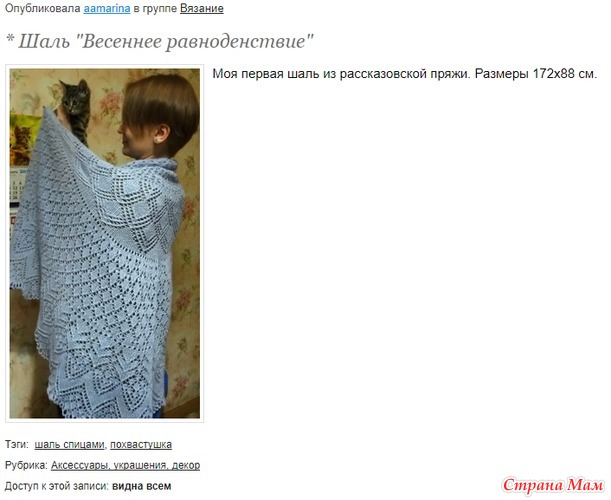The image size is (611, 500).
Task: Open the Вязание group link
Action: [x=201, y=9]
